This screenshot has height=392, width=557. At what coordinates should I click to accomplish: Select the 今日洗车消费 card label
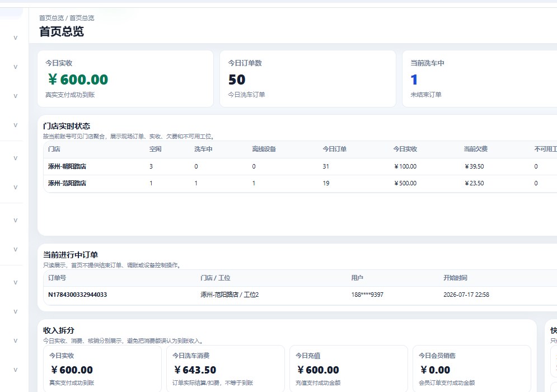coord(191,356)
